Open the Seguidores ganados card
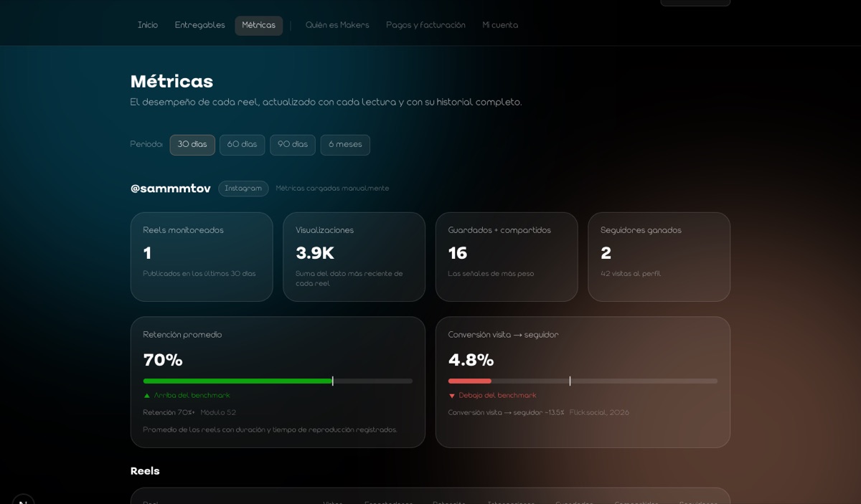This screenshot has width=861, height=504. (x=659, y=257)
